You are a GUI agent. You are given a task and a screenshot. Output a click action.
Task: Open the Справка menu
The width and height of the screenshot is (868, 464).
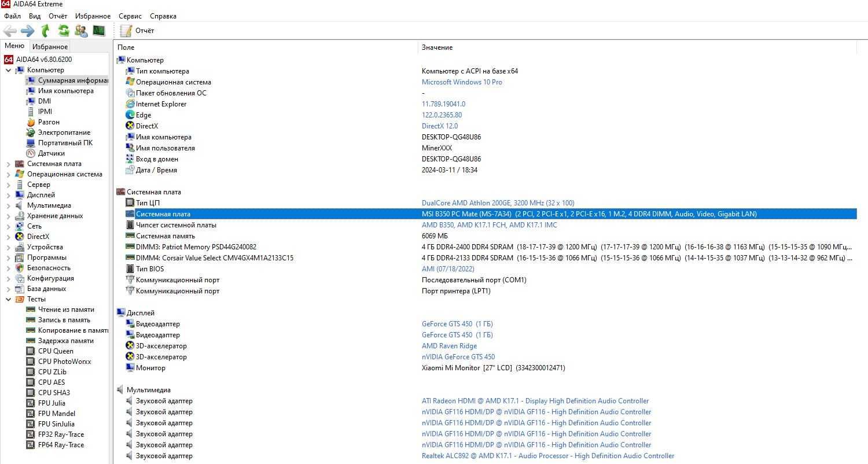tap(163, 16)
